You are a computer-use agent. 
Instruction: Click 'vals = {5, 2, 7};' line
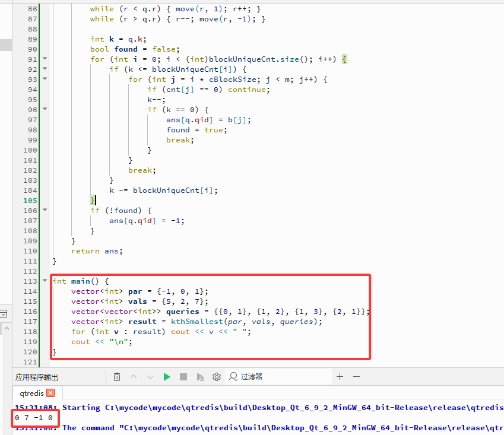coord(168,301)
